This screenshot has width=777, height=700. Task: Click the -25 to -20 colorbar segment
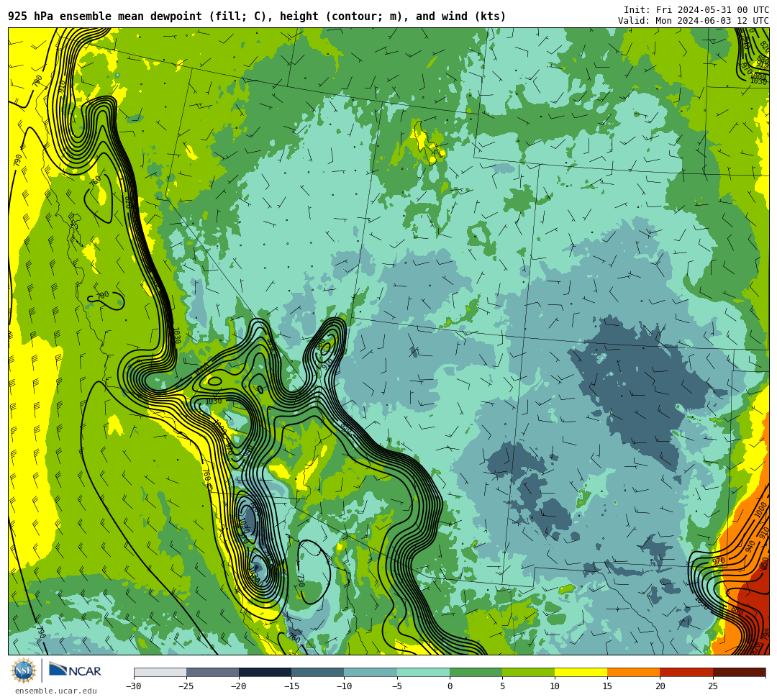tap(212, 672)
